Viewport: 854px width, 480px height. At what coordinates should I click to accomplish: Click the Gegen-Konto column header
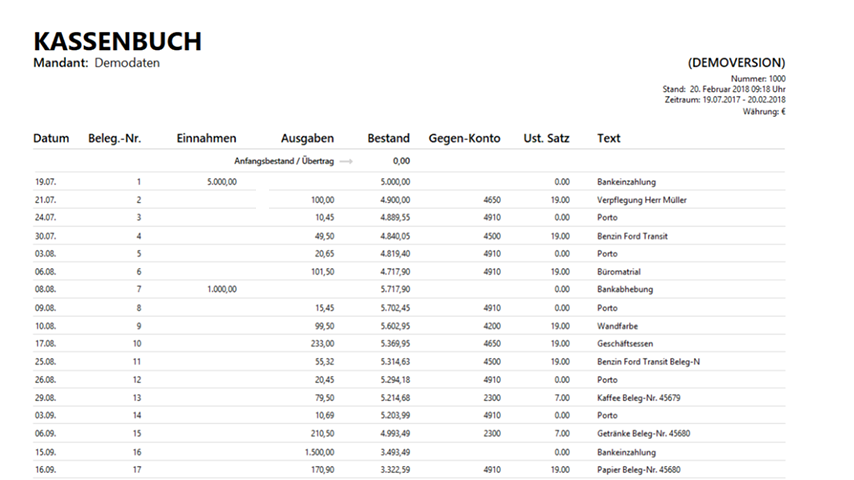(x=464, y=138)
